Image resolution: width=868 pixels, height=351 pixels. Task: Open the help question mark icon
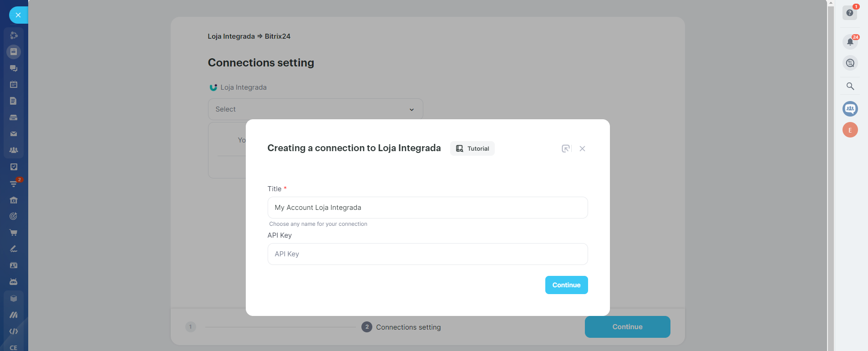[x=849, y=13]
